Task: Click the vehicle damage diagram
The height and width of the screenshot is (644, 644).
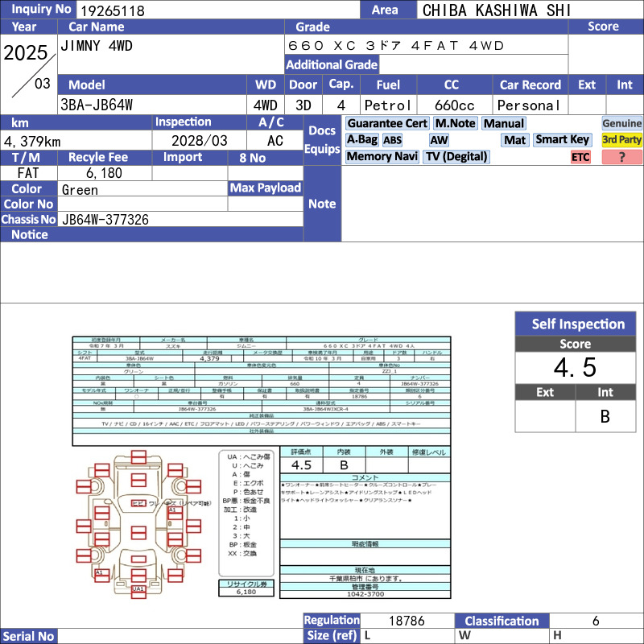Action: 138,524
